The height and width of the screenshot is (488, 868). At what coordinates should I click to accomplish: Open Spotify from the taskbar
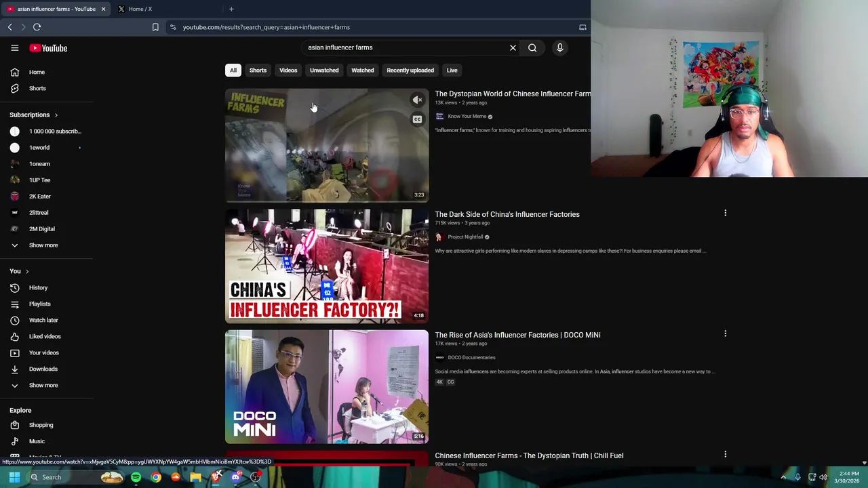point(136,477)
